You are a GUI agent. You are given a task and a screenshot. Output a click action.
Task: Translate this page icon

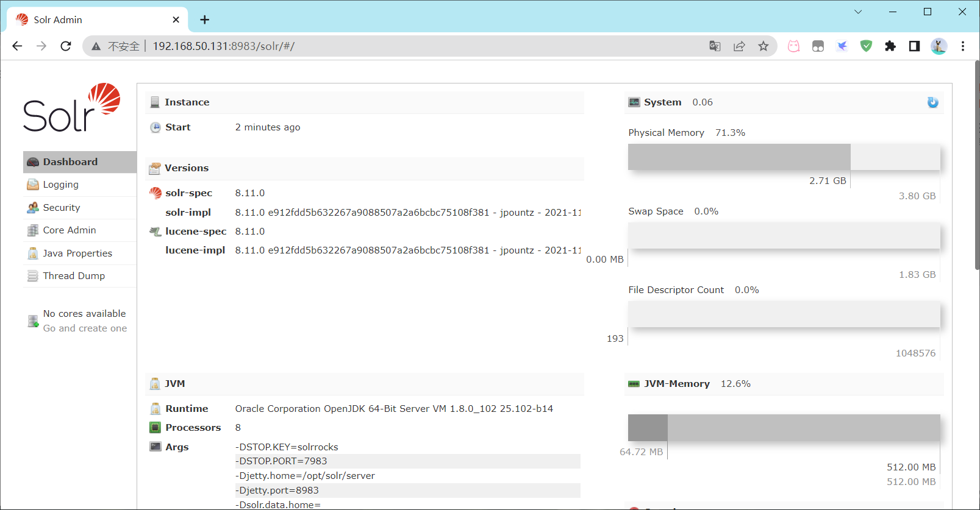coord(715,46)
